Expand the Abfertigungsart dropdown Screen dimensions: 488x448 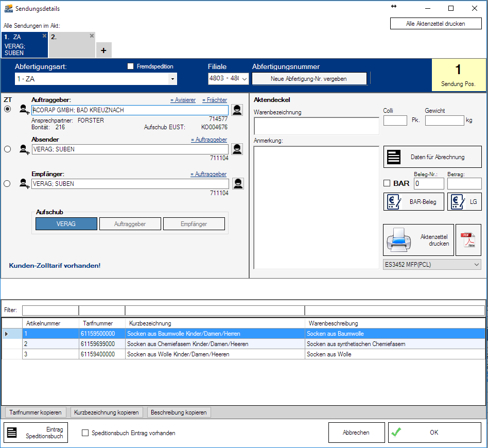172,79
